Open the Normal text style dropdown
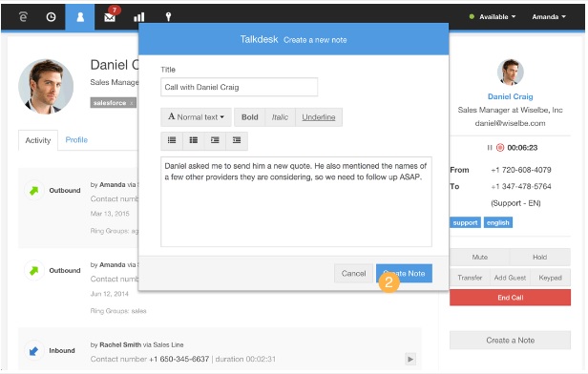 (196, 117)
